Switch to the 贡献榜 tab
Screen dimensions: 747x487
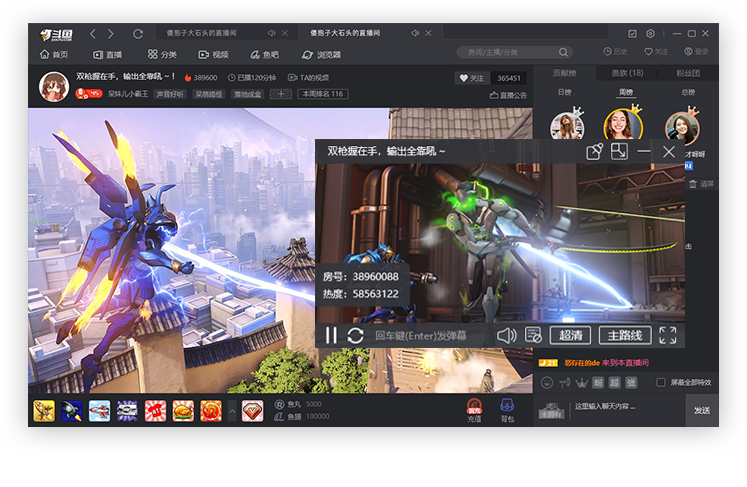tap(565, 73)
